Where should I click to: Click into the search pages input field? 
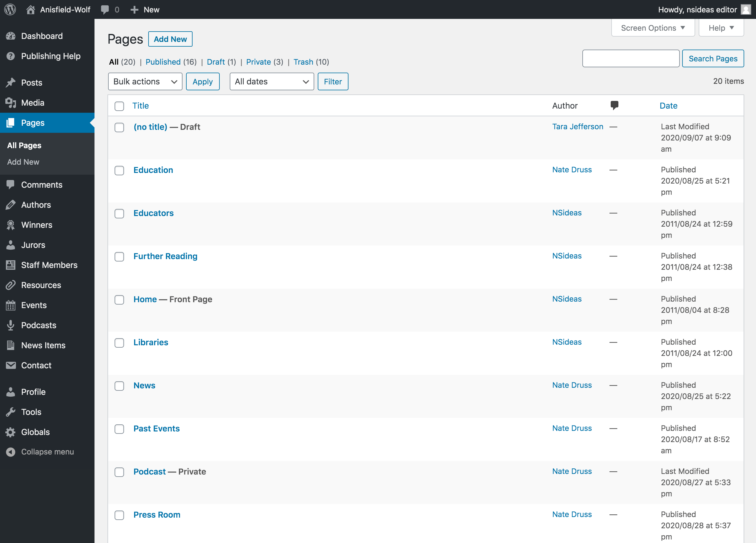point(631,58)
